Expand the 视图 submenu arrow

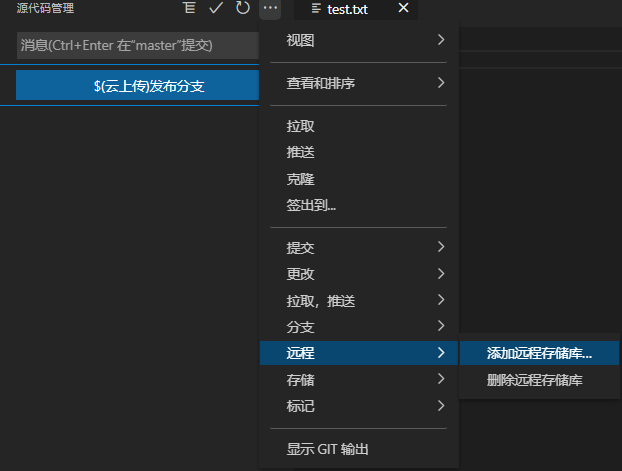coord(441,40)
